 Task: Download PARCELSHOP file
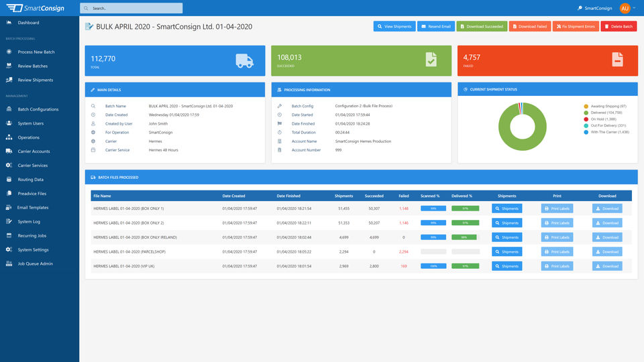click(x=607, y=251)
